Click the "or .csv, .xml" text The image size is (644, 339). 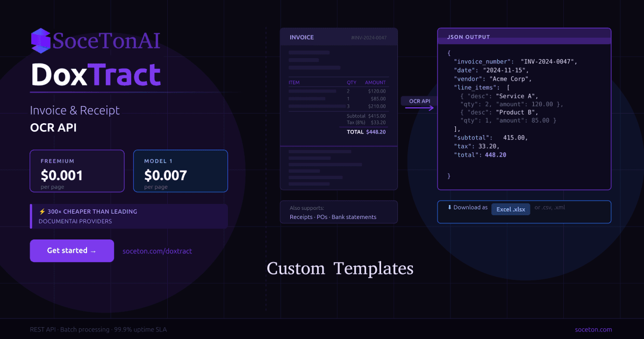(x=549, y=208)
